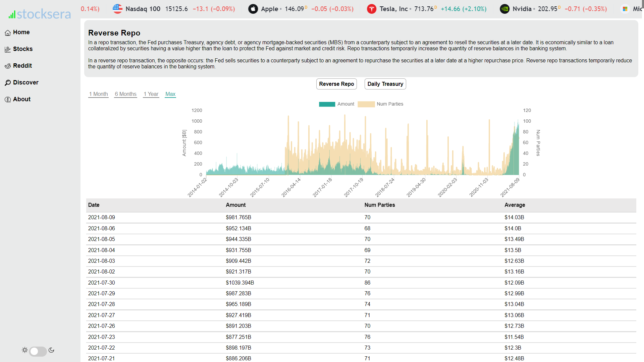
Task: Click the Stocks chart icon
Action: click(8, 50)
